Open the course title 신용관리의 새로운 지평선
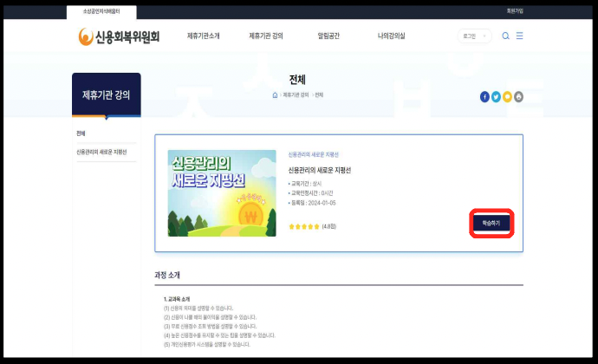 [319, 170]
